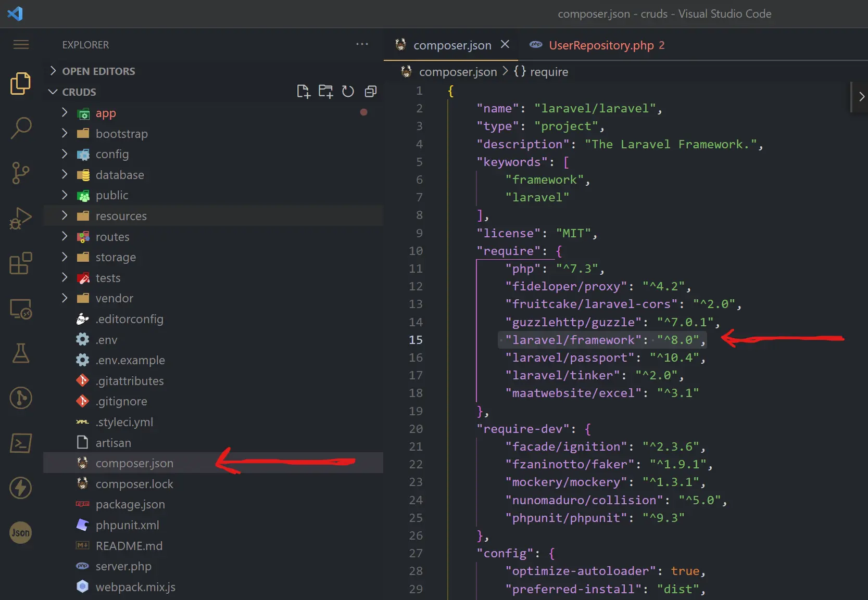This screenshot has width=868, height=600.
Task: Click the "guzzlehttp/guzzle" line in editor
Action: [612, 322]
